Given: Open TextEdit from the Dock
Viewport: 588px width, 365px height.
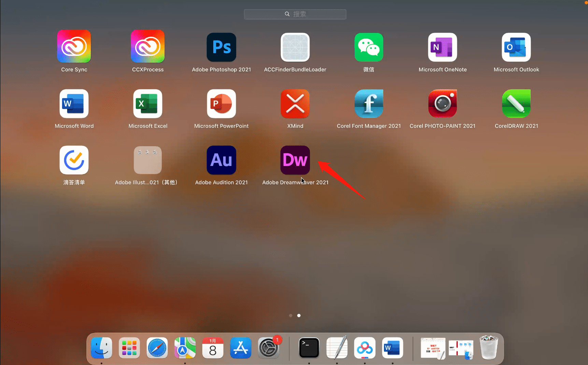Looking at the screenshot, I should [337, 347].
